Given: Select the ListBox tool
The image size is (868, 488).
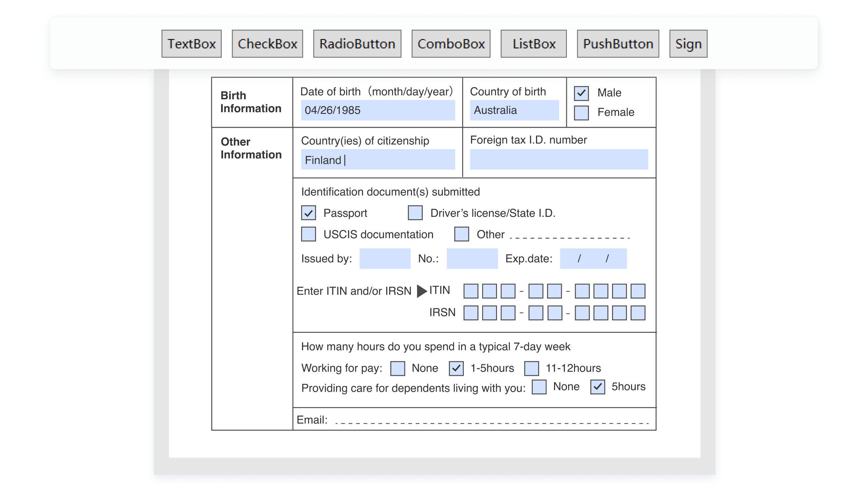Looking at the screenshot, I should (533, 43).
